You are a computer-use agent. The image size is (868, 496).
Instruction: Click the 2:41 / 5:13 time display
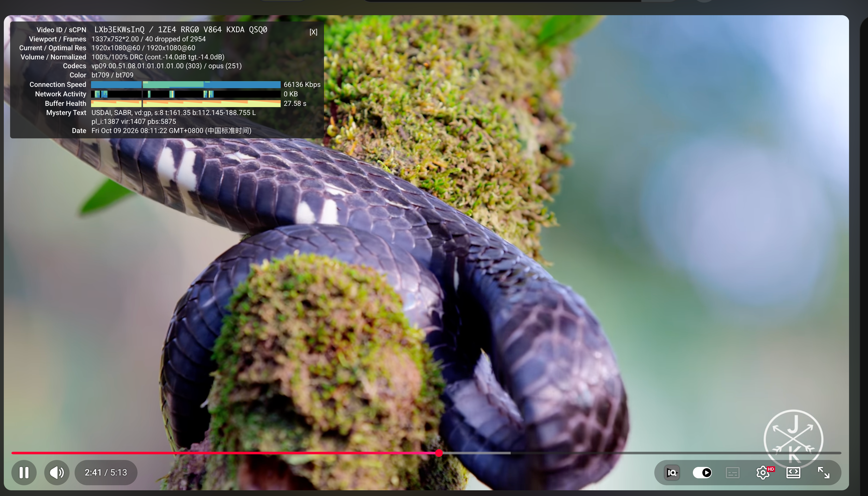(x=106, y=473)
